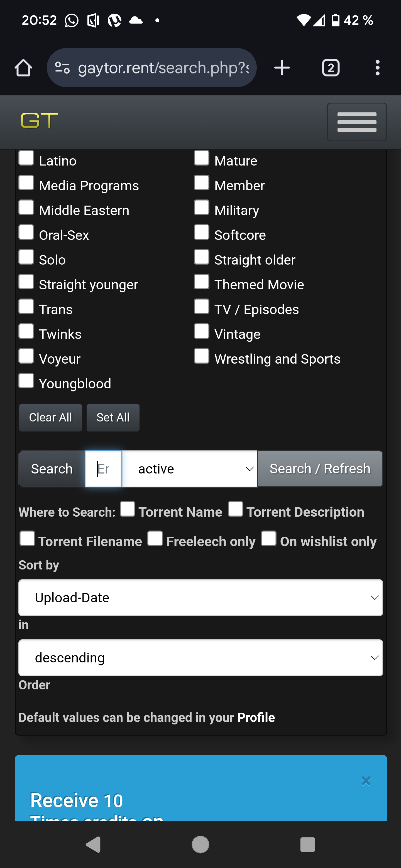401x868 pixels.
Task: Go to the GT site logo
Action: coord(39,121)
